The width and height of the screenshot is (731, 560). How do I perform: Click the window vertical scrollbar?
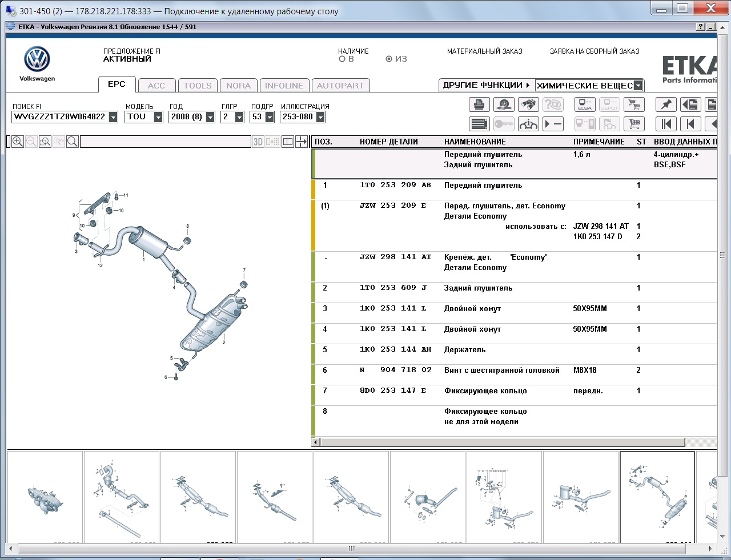coord(722,255)
